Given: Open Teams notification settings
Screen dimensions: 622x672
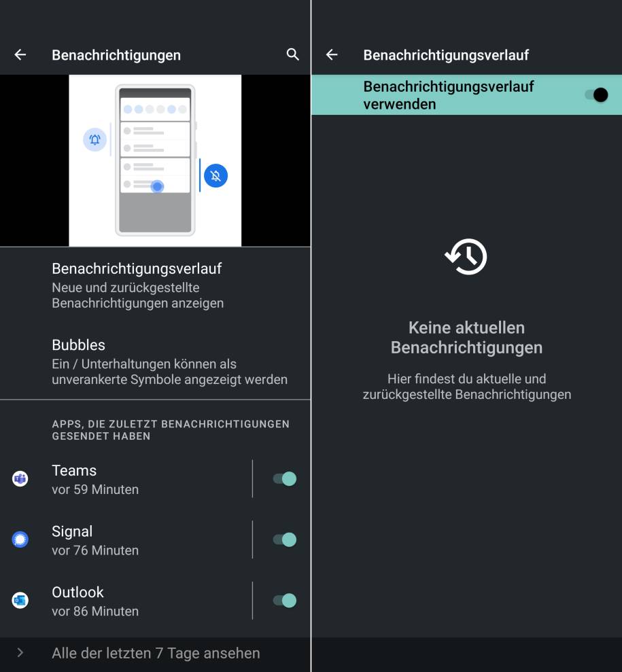Looking at the screenshot, I should coord(126,479).
